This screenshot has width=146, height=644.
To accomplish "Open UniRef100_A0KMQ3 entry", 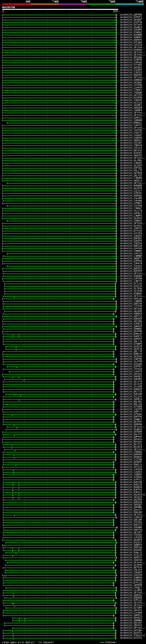I will 131,50.
